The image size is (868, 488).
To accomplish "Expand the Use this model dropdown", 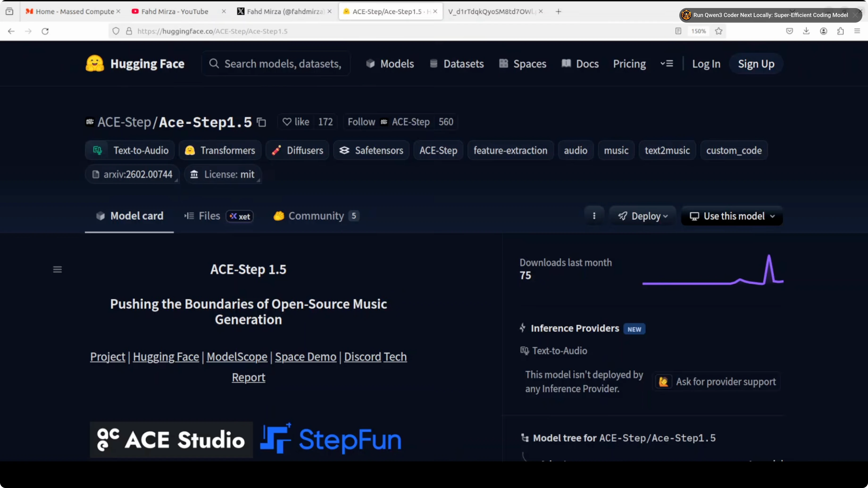I will [x=732, y=216].
